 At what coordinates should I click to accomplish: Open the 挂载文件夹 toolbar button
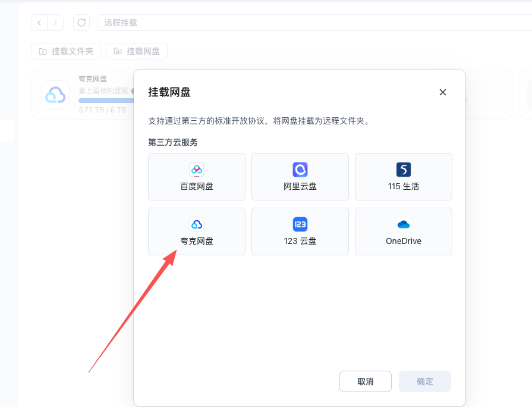pos(66,51)
